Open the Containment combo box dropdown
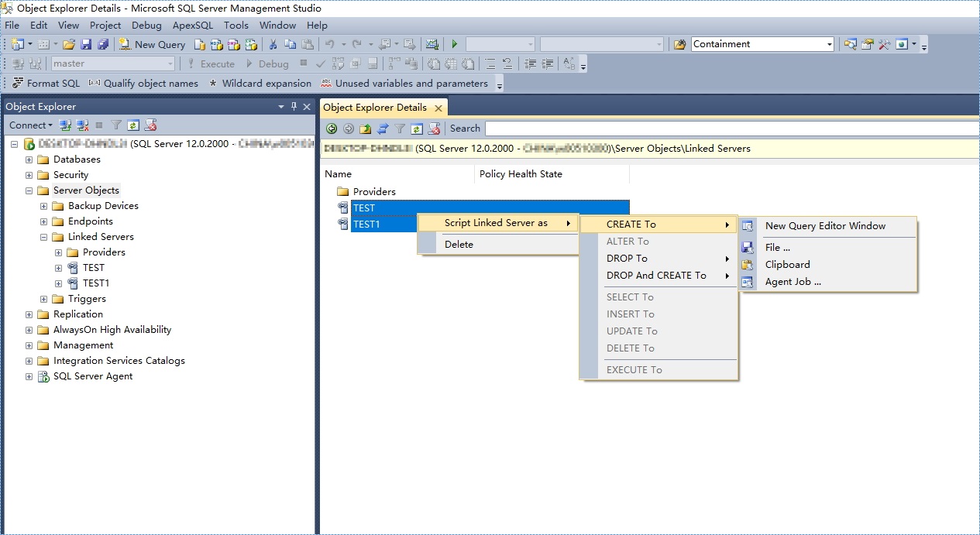This screenshot has height=535, width=980. (x=829, y=44)
